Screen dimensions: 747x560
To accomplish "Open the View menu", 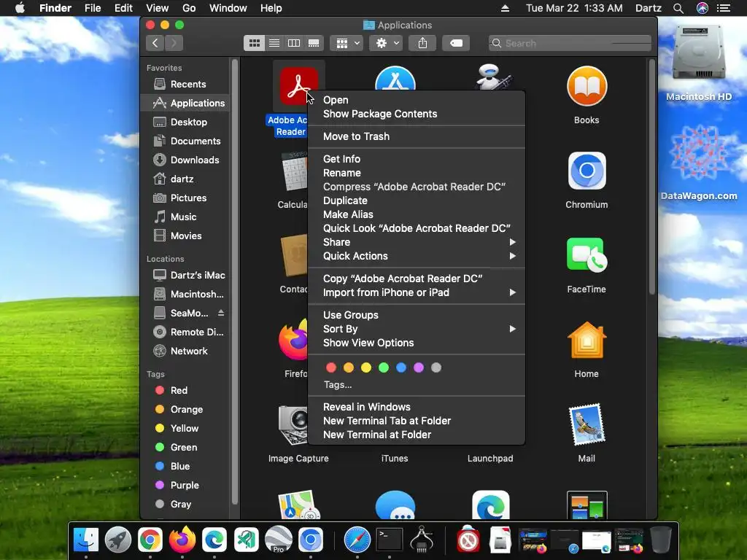I will coord(158,8).
